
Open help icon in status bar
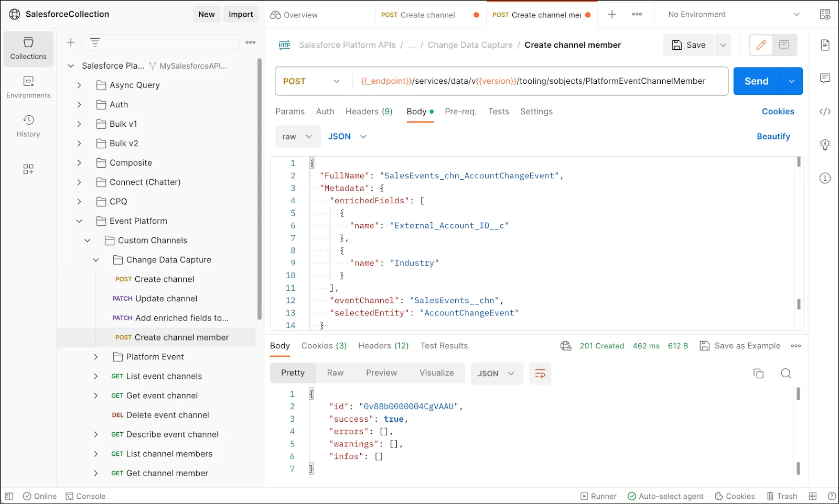tap(832, 496)
